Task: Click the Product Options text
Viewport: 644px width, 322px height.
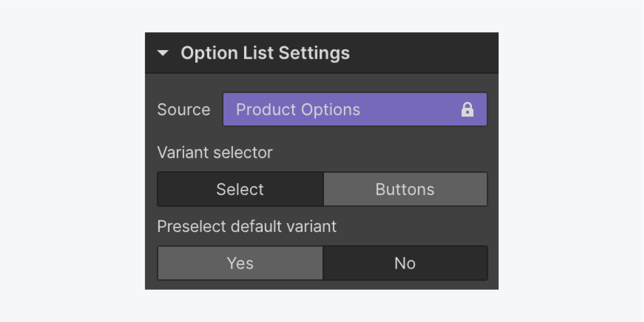Action: pos(298,110)
